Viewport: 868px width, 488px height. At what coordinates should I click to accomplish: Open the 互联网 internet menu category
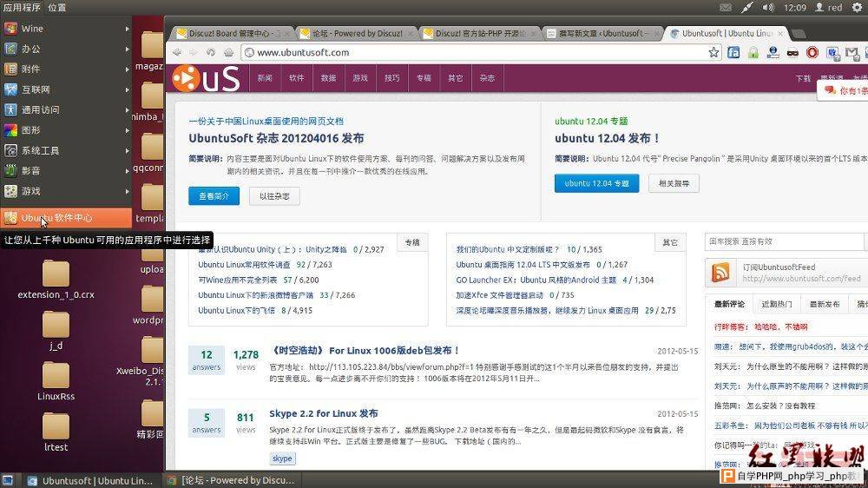(66, 89)
